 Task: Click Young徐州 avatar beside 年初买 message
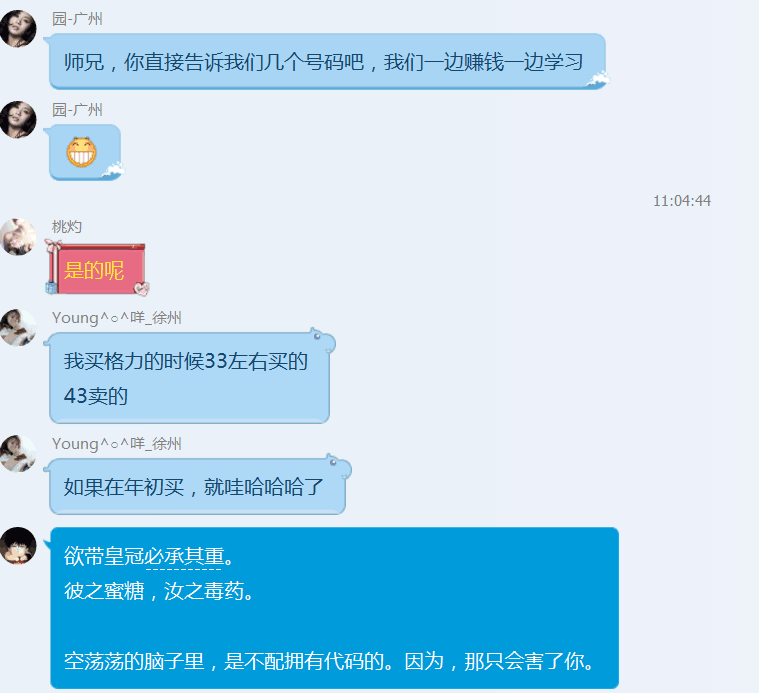coord(18,453)
